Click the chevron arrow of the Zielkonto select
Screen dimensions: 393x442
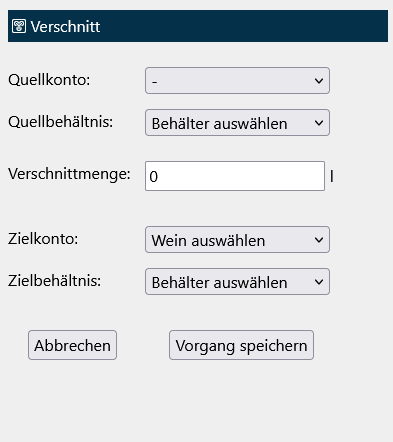point(319,240)
